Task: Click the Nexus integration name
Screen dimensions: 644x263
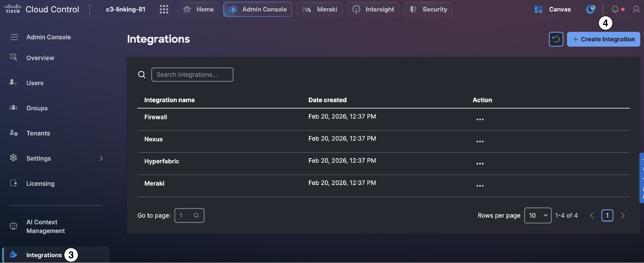Action: (x=153, y=139)
